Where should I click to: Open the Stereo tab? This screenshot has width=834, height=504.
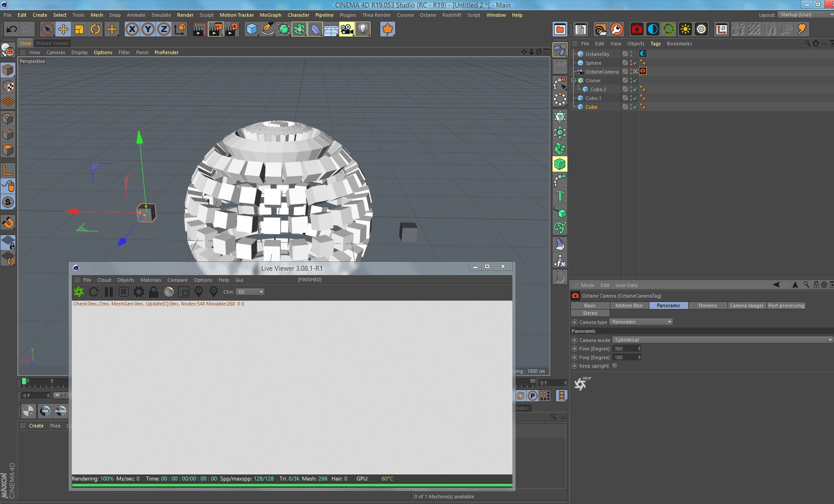point(590,313)
